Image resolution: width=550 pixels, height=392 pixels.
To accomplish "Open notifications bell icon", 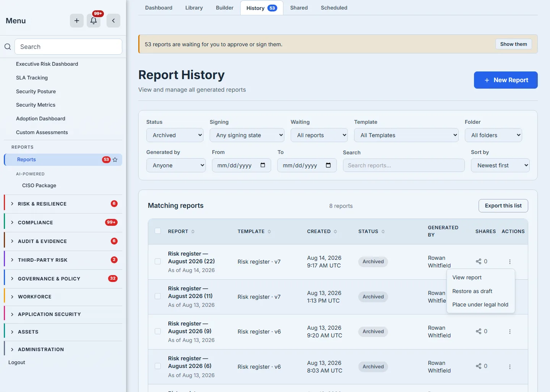I will (94, 21).
